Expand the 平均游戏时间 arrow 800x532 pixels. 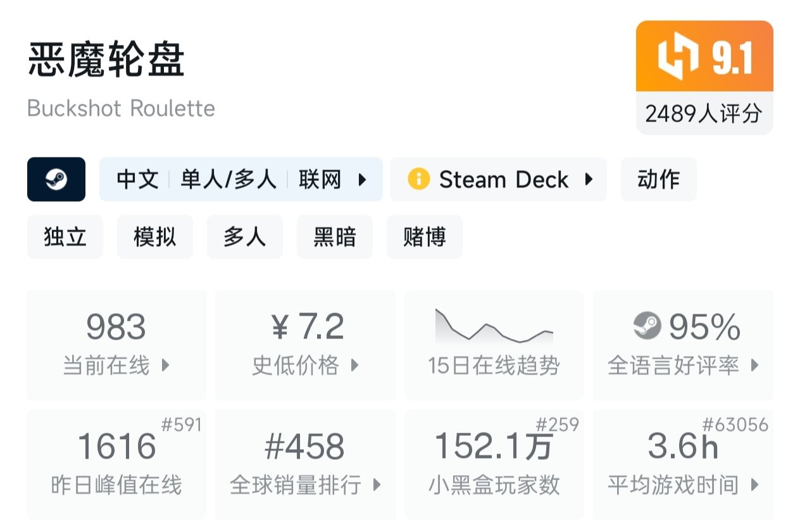point(754,485)
